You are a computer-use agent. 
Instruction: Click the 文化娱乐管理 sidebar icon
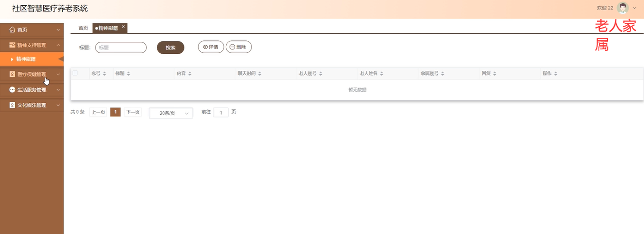[12, 105]
